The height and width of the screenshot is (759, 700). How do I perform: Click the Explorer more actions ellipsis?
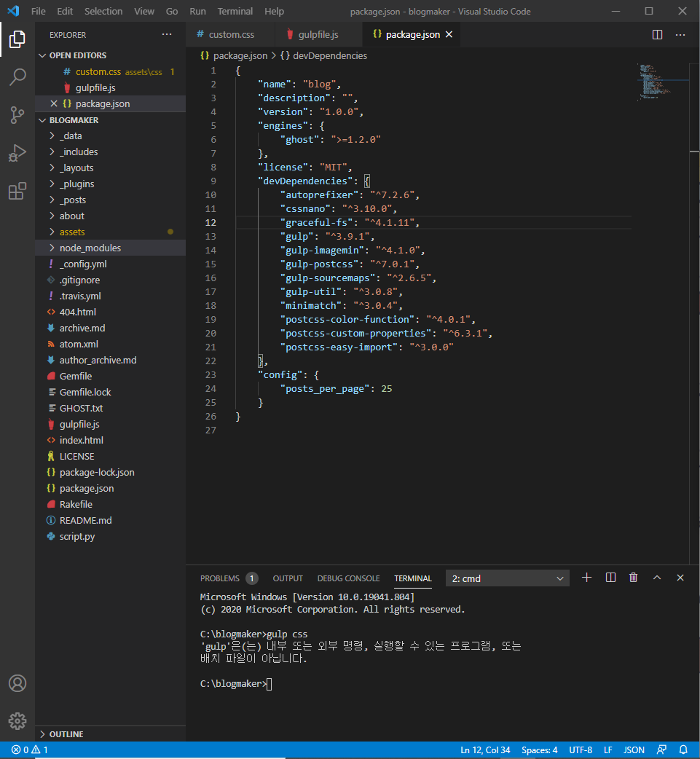point(167,34)
